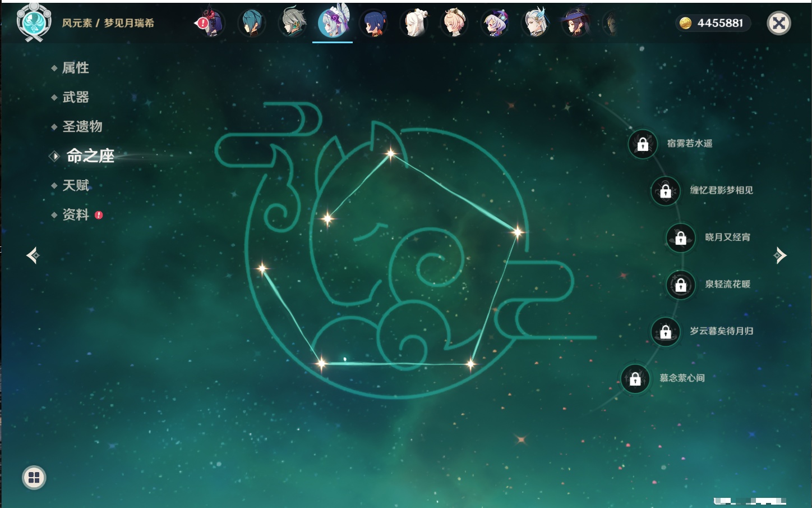Click the Anemo element emblem
This screenshot has height=508, width=812.
point(34,22)
